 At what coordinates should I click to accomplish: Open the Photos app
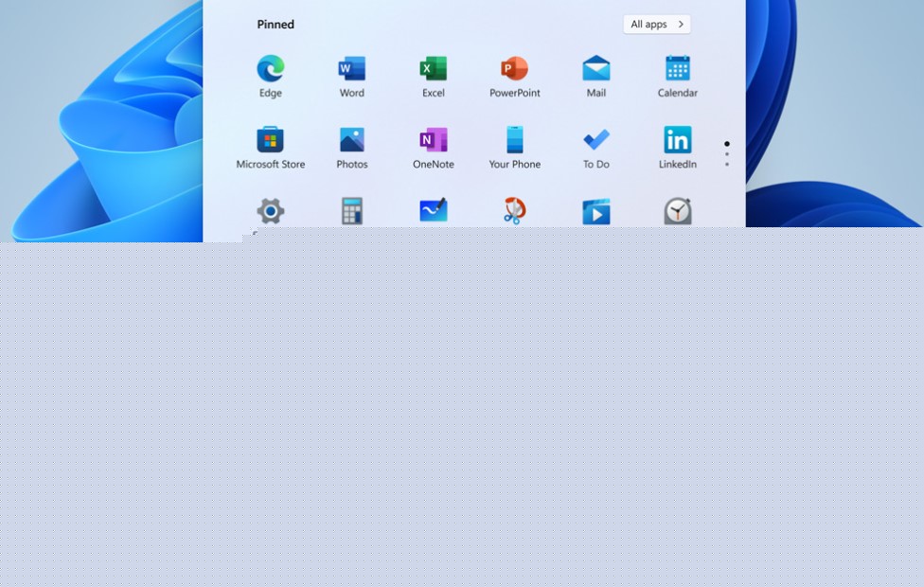click(352, 140)
